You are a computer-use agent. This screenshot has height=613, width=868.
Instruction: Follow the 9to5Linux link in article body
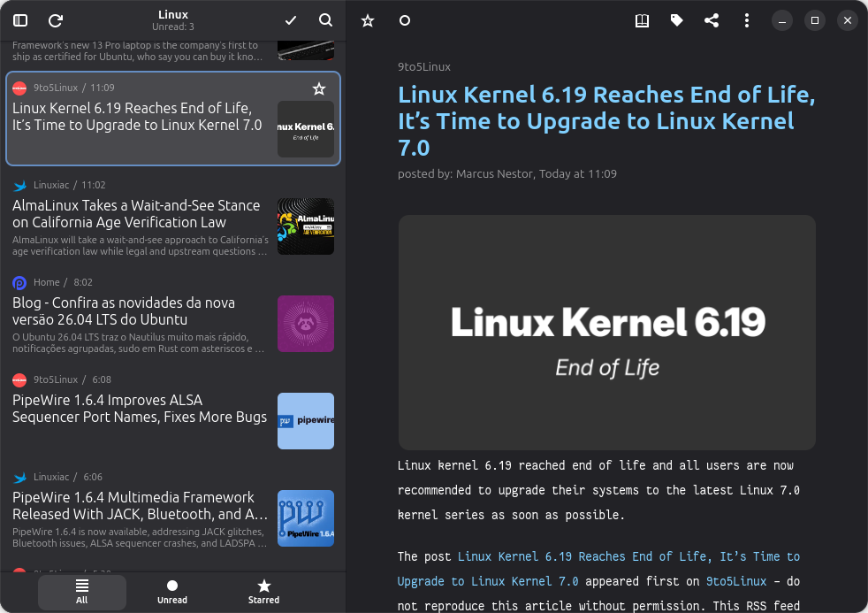coord(729,581)
